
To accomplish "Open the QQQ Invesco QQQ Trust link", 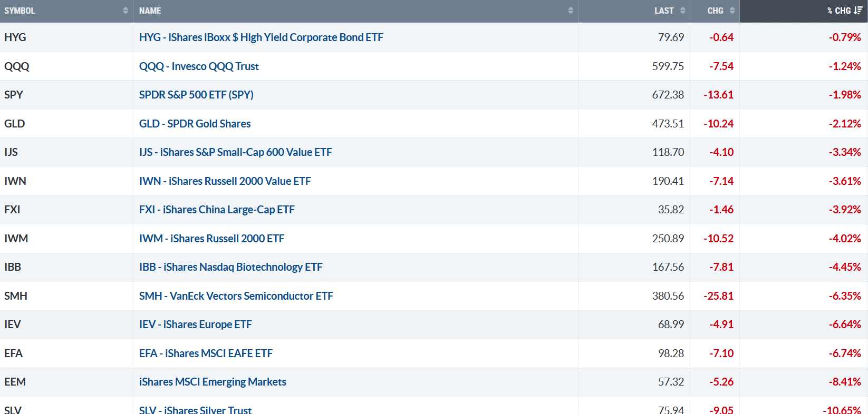I will (199, 66).
